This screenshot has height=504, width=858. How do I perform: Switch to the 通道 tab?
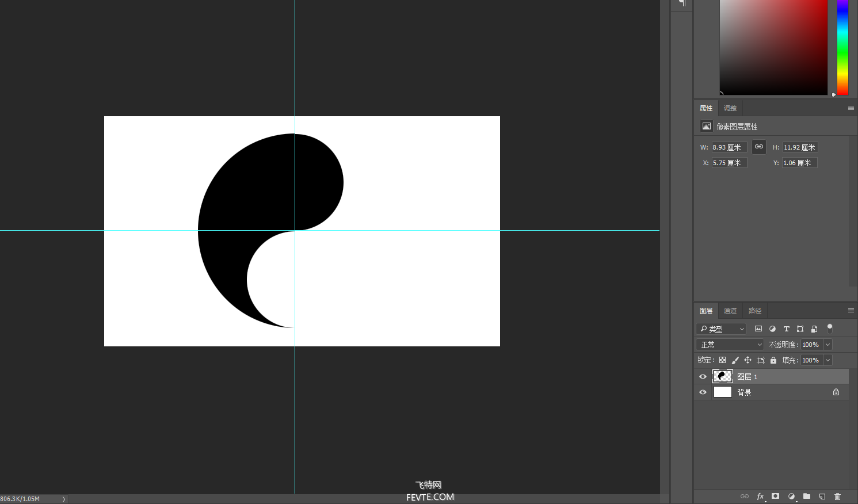point(730,311)
